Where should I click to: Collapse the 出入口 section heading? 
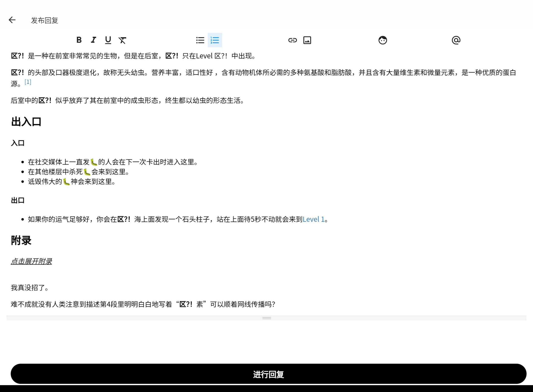26,121
